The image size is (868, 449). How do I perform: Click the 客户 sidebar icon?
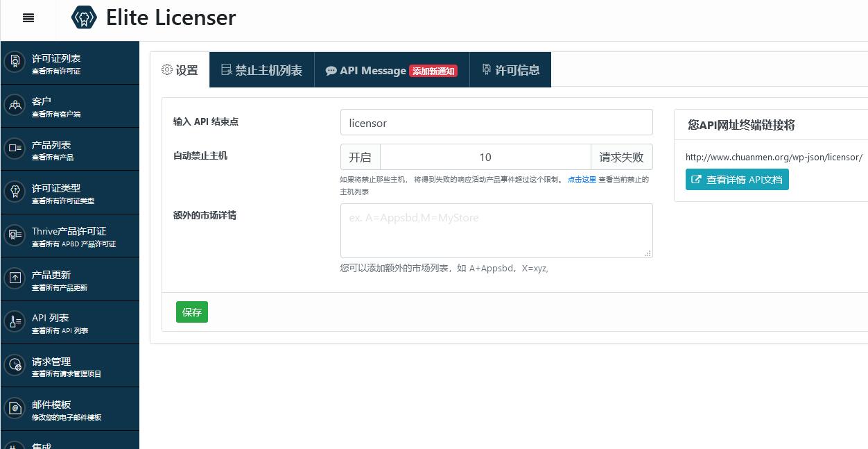(15, 105)
